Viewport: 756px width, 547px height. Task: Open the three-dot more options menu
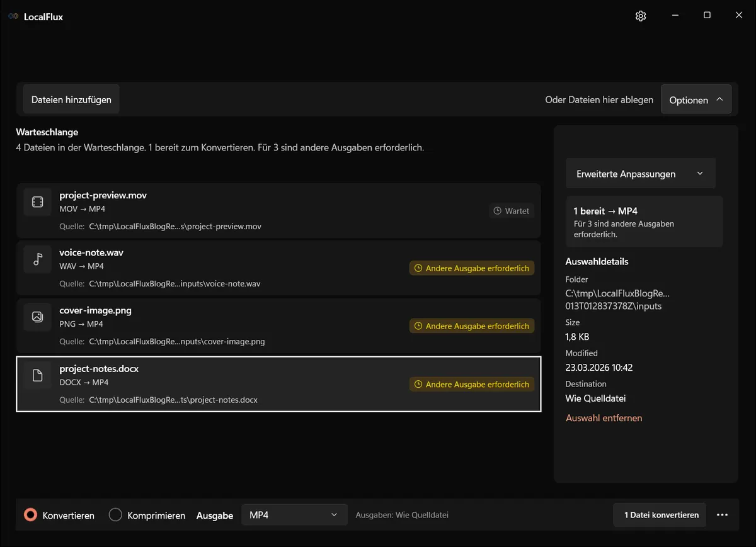click(x=722, y=515)
